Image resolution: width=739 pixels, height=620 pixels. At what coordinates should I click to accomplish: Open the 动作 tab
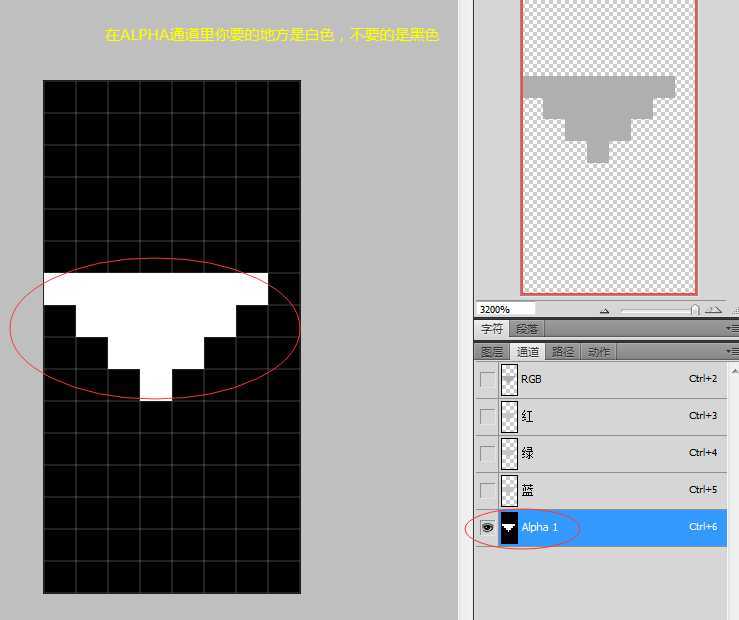(x=599, y=352)
